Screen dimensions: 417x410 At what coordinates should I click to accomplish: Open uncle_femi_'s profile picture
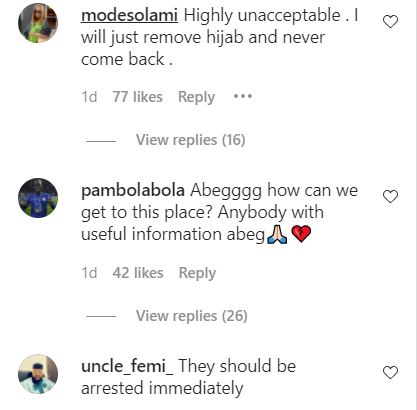coord(38,374)
